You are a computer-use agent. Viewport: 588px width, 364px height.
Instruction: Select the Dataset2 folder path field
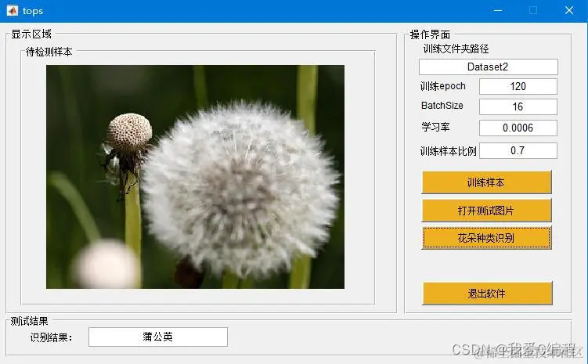[x=489, y=67]
